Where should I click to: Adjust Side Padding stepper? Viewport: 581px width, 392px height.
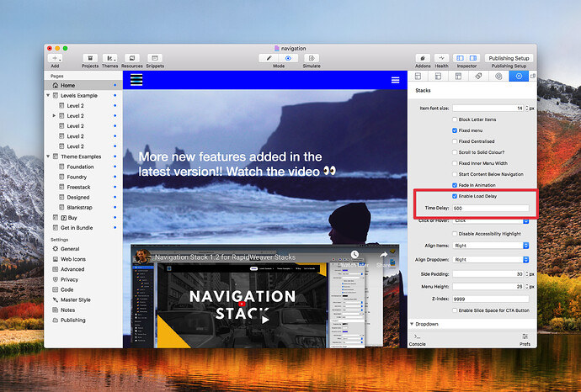point(526,274)
